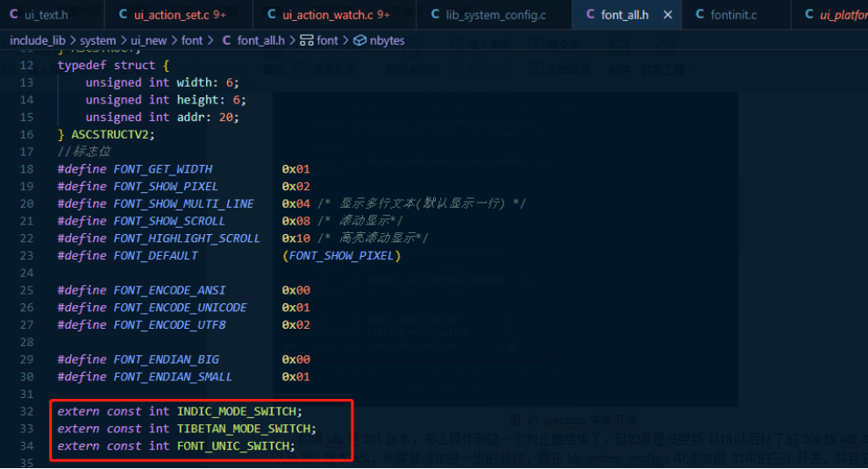Click on ASCSTRUCTV2 type name
This screenshot has height=469, width=868.
[110, 134]
